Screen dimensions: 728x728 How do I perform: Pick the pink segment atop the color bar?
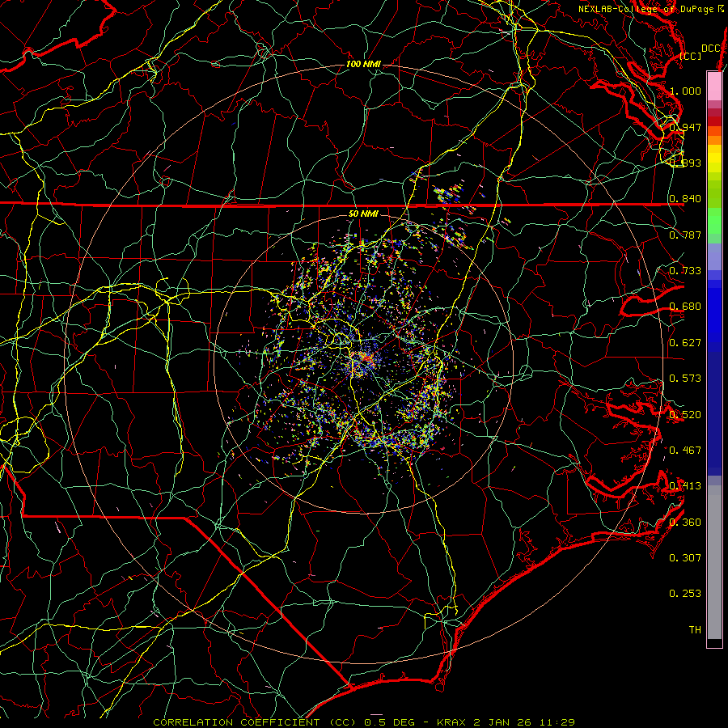714,86
